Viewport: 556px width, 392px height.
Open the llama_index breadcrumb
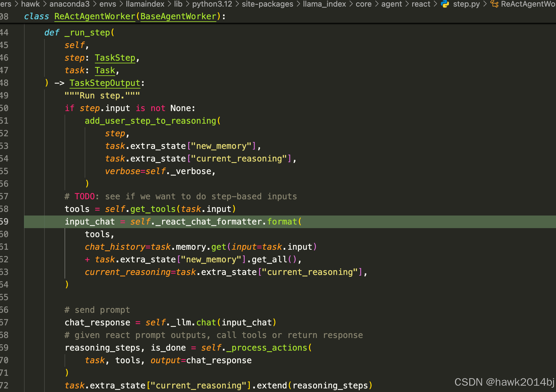tap(324, 4)
